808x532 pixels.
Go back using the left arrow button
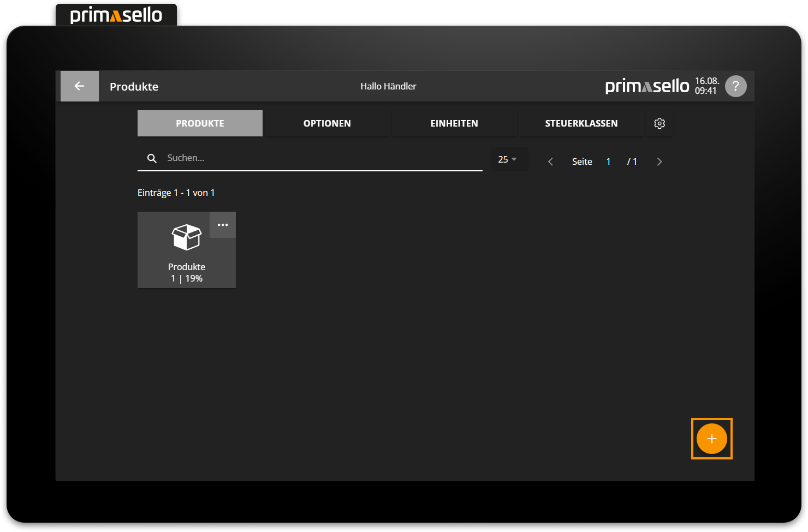click(79, 86)
